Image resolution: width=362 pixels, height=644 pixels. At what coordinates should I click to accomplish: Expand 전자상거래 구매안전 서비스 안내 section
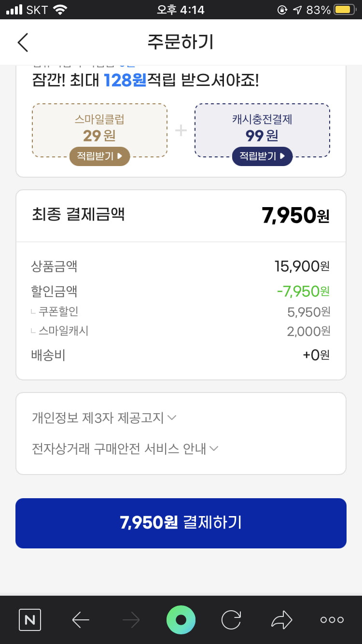pos(125,448)
